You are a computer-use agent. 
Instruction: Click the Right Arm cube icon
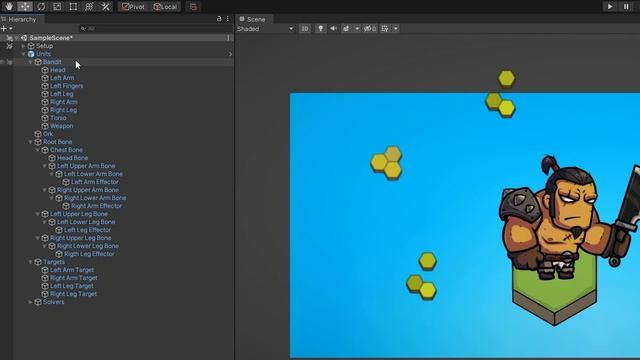pos(45,102)
